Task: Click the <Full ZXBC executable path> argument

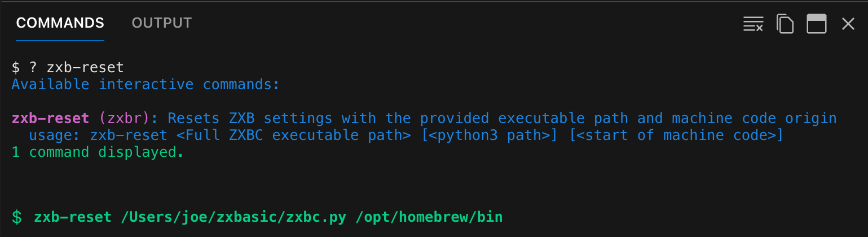Action: 293,135
